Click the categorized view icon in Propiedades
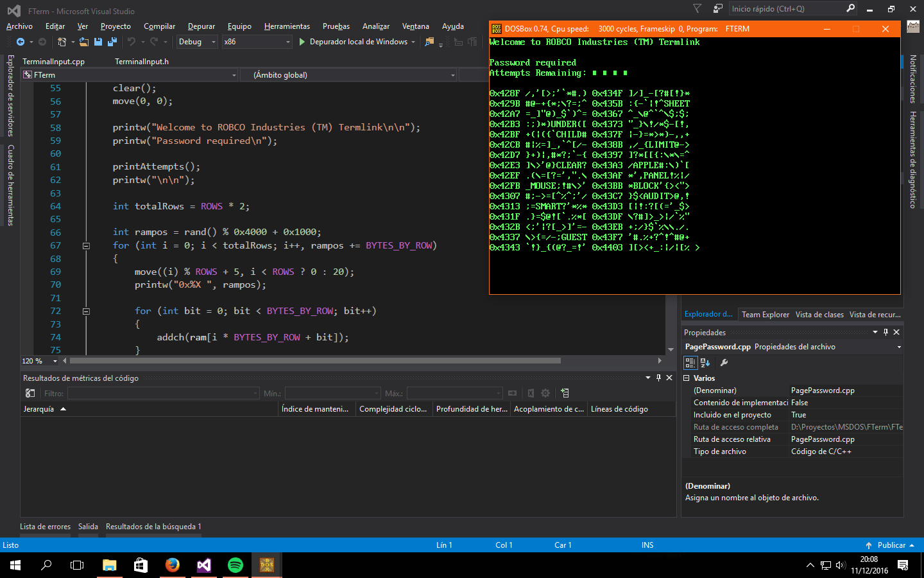 (690, 362)
